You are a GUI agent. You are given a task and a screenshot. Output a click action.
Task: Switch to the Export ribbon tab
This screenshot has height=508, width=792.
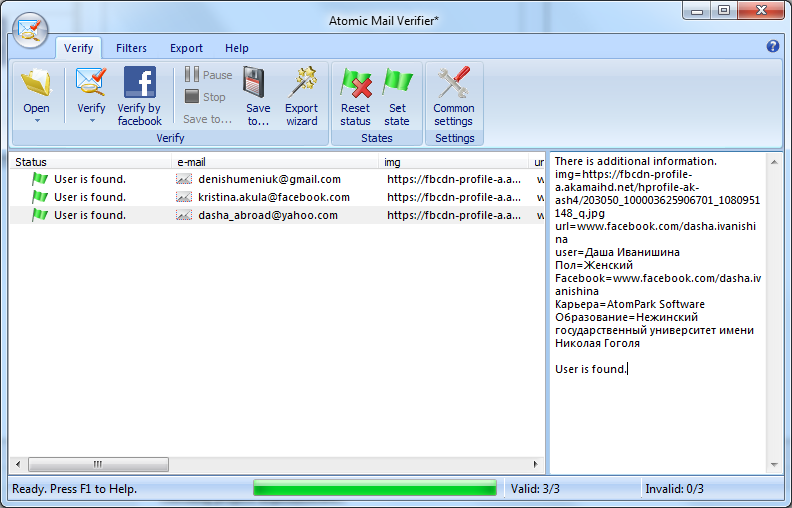186,48
